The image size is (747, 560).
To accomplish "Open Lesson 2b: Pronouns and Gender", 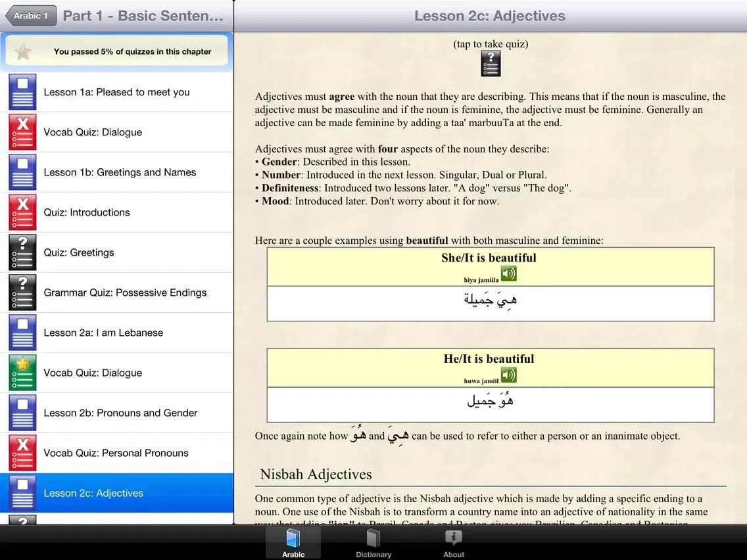I will (117, 412).
